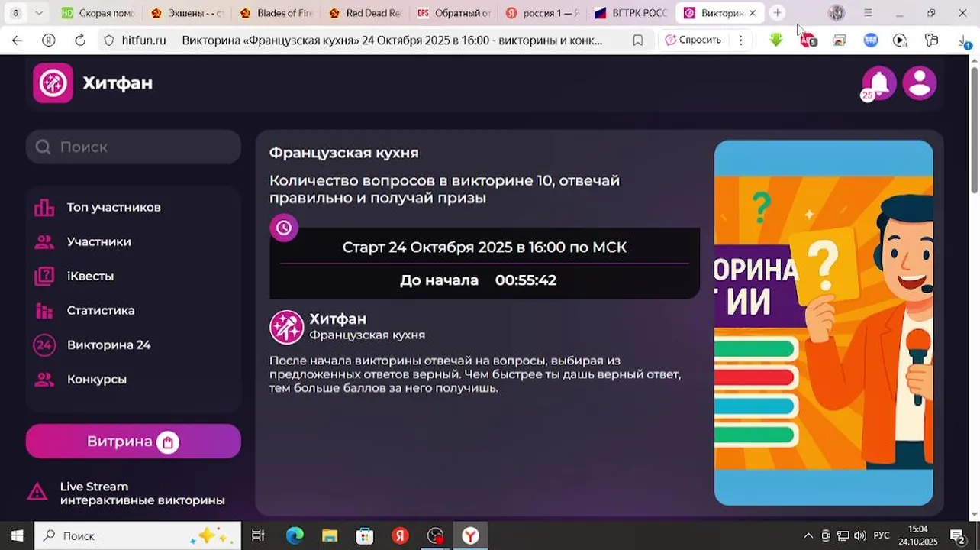The image size is (980, 550).
Task: Launch Microsoft Edge from taskbar
Action: tap(295, 535)
